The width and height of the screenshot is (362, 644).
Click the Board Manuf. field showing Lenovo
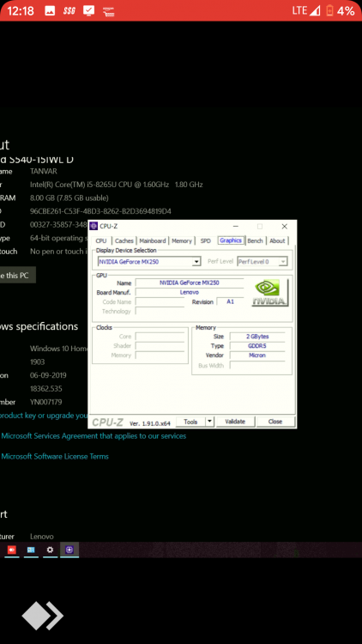coord(190,292)
